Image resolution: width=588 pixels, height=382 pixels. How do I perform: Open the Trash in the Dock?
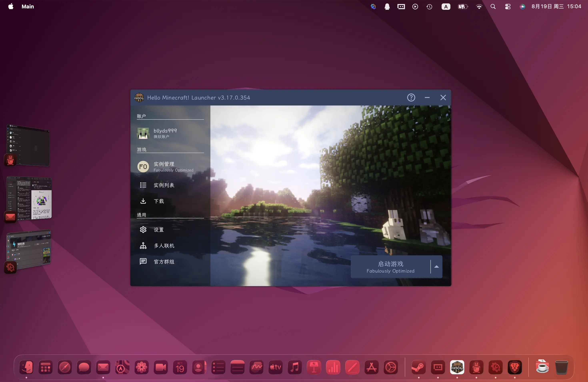pyautogui.click(x=562, y=367)
